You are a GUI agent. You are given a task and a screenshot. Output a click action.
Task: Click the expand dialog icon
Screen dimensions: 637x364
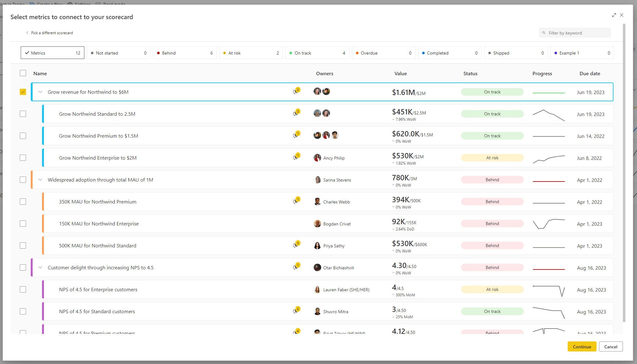click(614, 15)
